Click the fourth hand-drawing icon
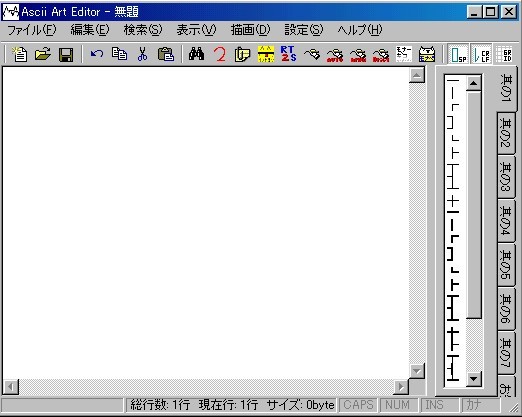This screenshot has width=522, height=417. click(381, 54)
